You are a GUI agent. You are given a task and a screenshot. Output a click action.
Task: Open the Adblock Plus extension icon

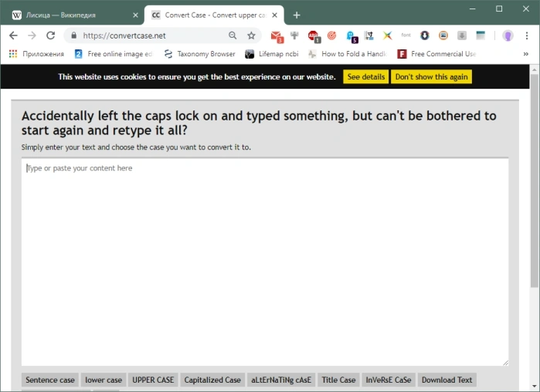click(314, 36)
